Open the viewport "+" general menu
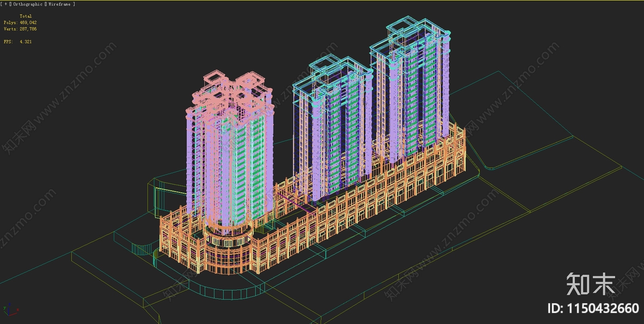 [x=6, y=4]
